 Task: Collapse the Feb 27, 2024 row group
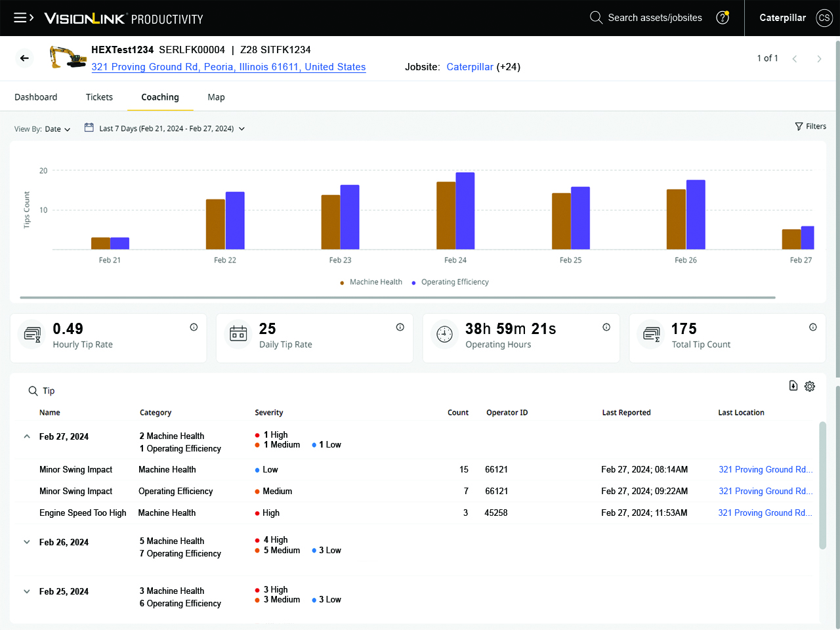[x=26, y=435]
